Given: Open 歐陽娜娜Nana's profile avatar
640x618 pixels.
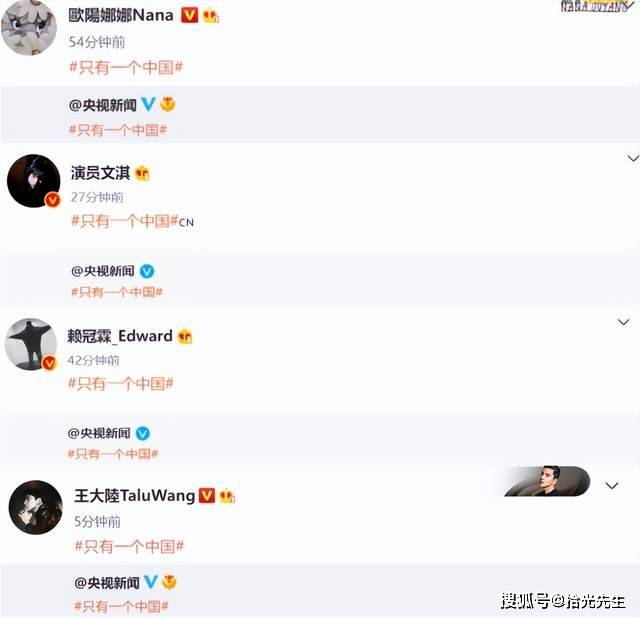Looking at the screenshot, I should (x=29, y=27).
